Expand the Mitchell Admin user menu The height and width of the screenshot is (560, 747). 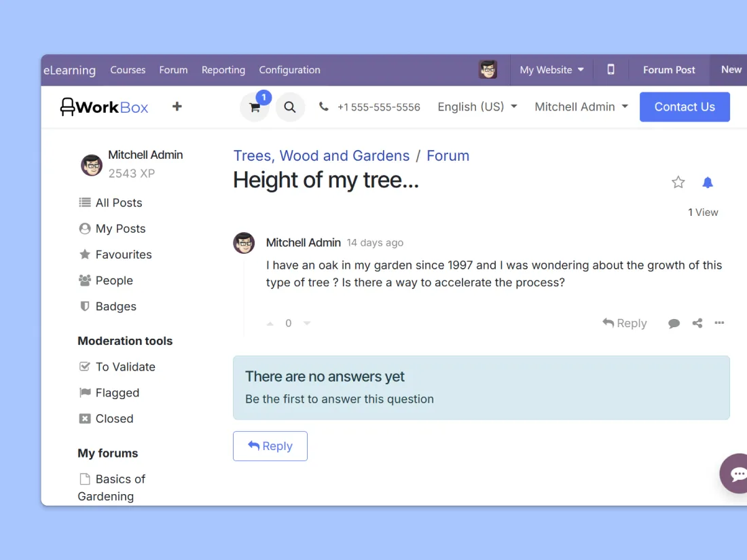tap(581, 107)
